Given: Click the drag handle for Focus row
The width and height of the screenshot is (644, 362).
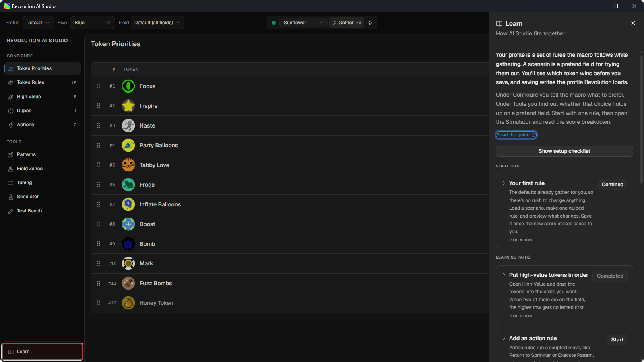Looking at the screenshot, I should pos(99,86).
